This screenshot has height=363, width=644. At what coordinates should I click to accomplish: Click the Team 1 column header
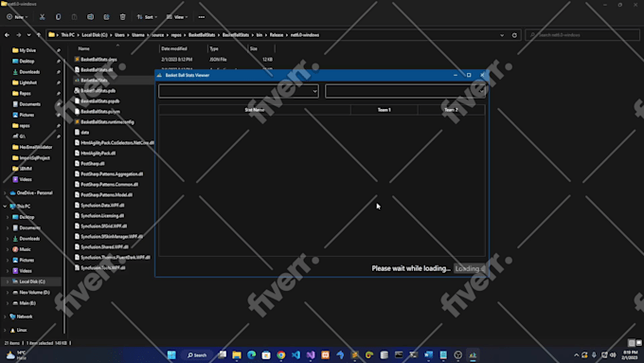(384, 110)
